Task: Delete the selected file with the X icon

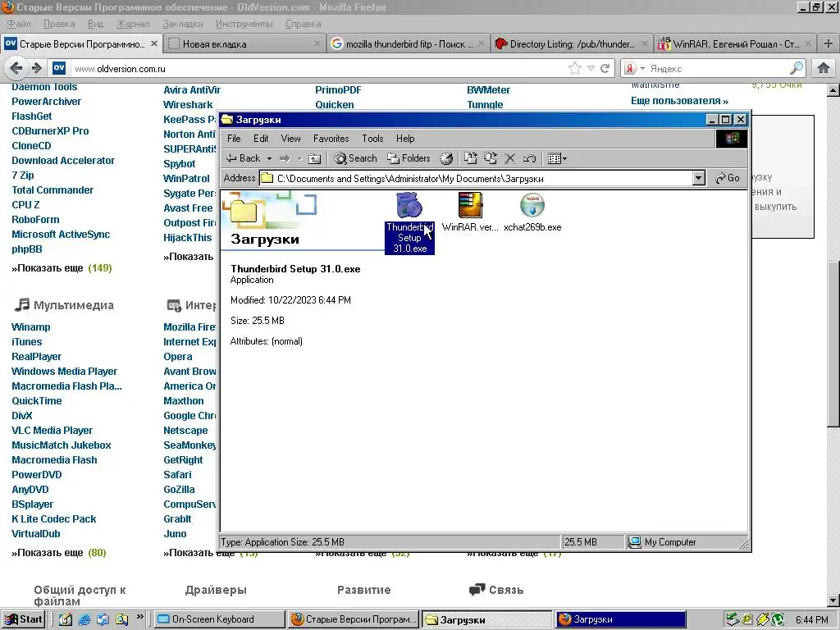Action: [510, 158]
